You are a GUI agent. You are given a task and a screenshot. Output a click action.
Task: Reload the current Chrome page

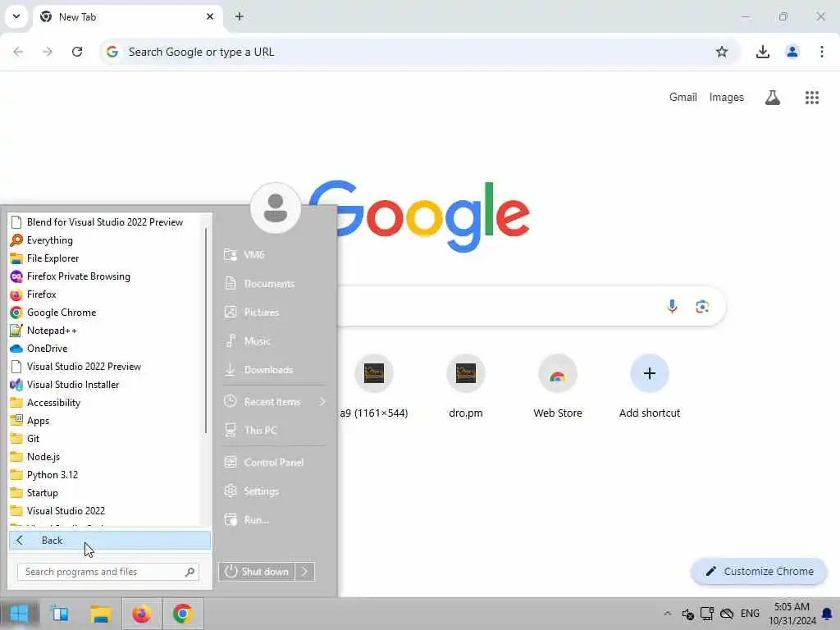(77, 52)
